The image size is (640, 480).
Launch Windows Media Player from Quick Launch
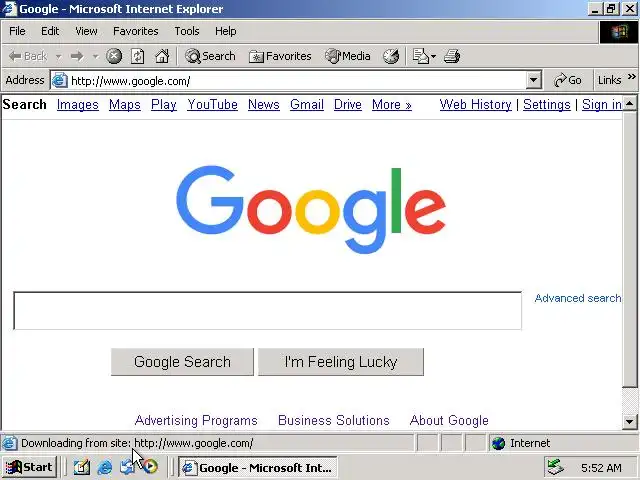[x=150, y=467]
